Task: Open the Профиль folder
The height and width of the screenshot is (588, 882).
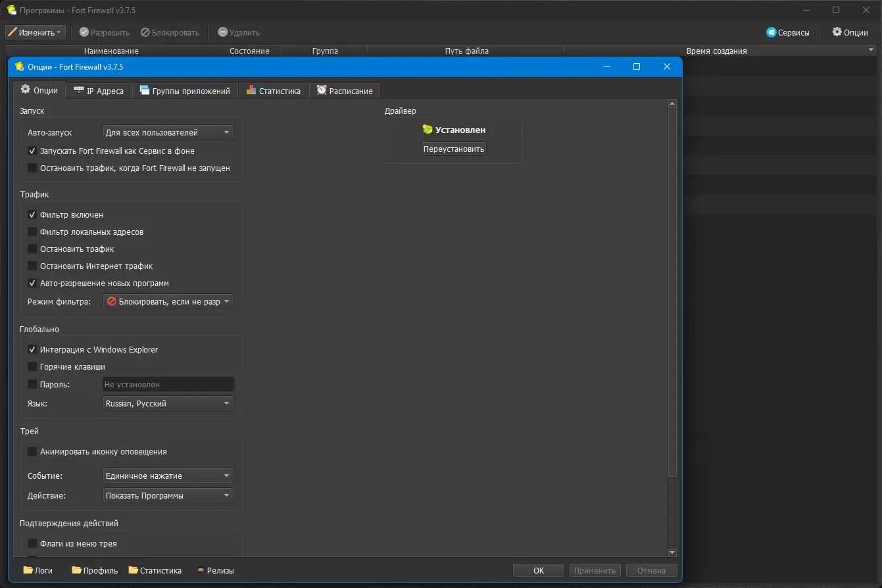Action: (95, 570)
